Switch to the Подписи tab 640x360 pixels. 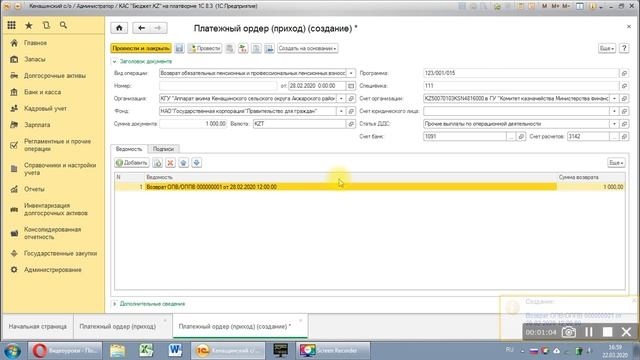coord(163,149)
